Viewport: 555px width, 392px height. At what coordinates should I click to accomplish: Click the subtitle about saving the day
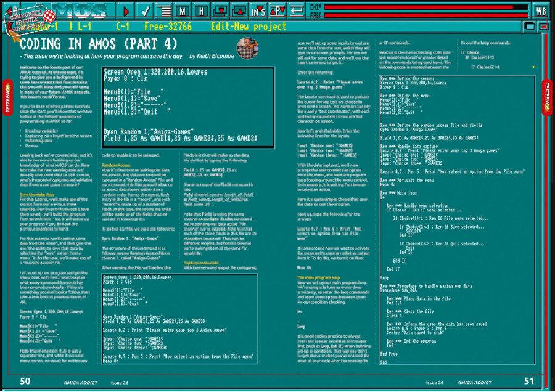point(101,56)
